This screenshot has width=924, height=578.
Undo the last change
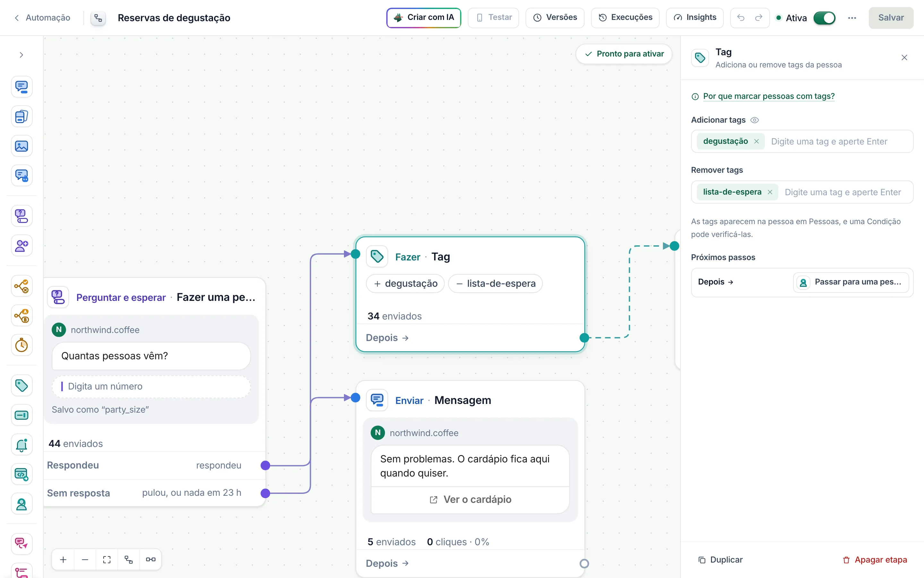pos(741,18)
